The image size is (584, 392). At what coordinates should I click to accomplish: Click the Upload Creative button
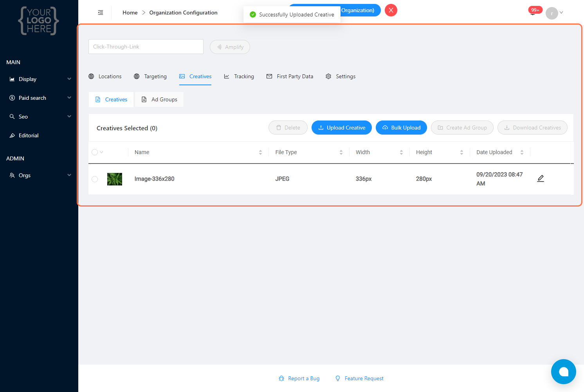click(342, 128)
